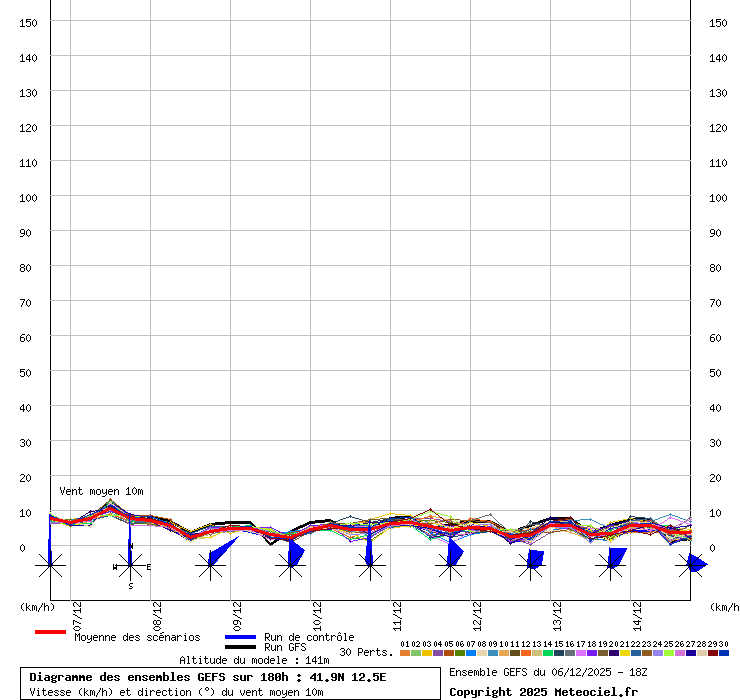
Task: Click the wind direction rose before 12/12
Action: (450, 566)
